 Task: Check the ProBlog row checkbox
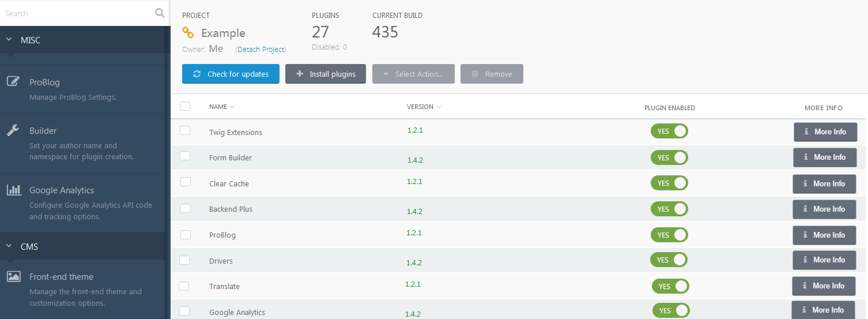tap(186, 234)
